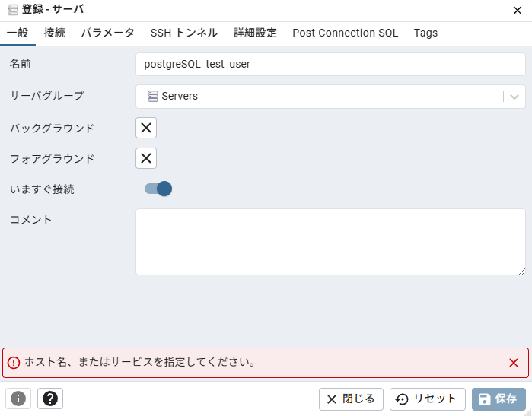Open the SSH トンネル tab
Screen dimensions: 532x416
pos(184,33)
